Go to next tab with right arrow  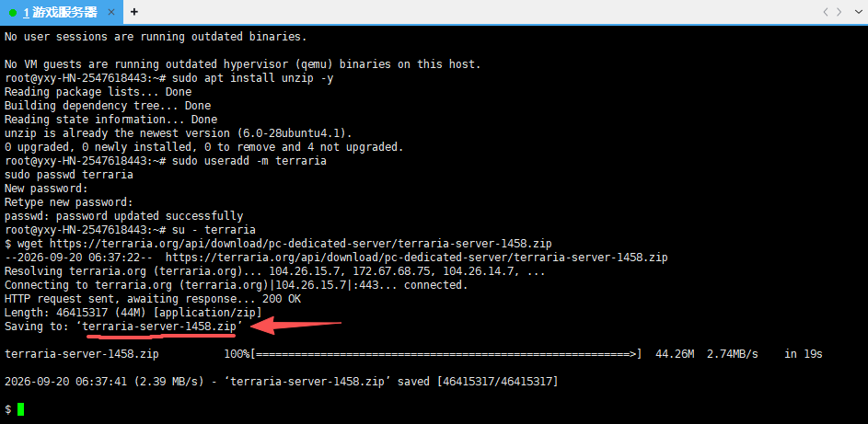pos(839,12)
